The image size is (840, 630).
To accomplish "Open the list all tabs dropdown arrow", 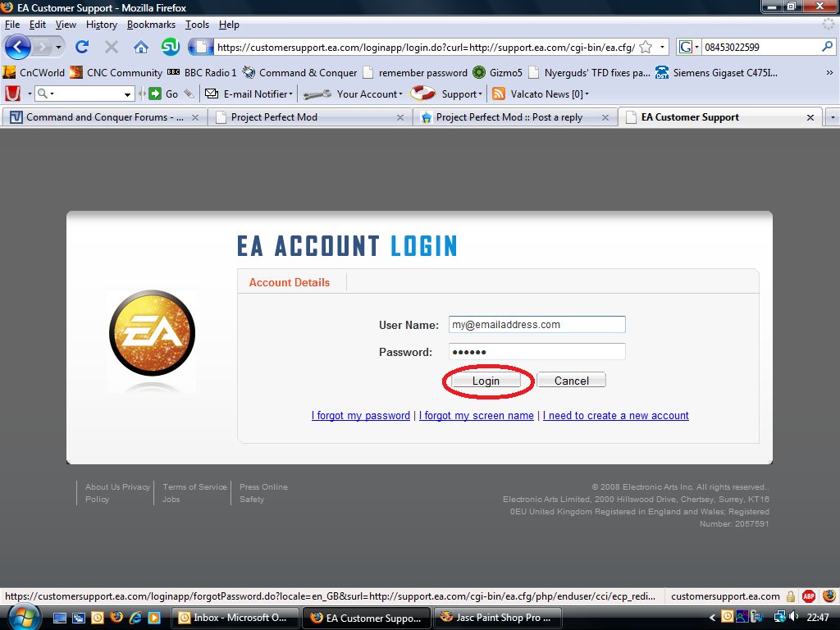I will pos(833,117).
